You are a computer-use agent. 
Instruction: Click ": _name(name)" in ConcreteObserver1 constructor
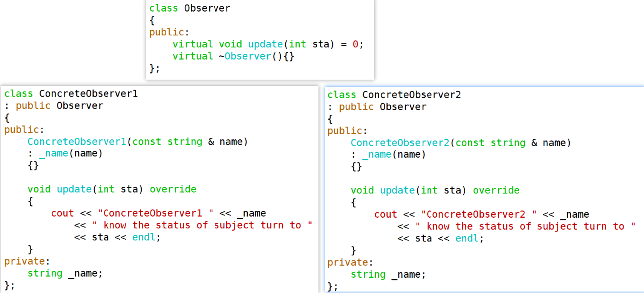tap(65, 153)
